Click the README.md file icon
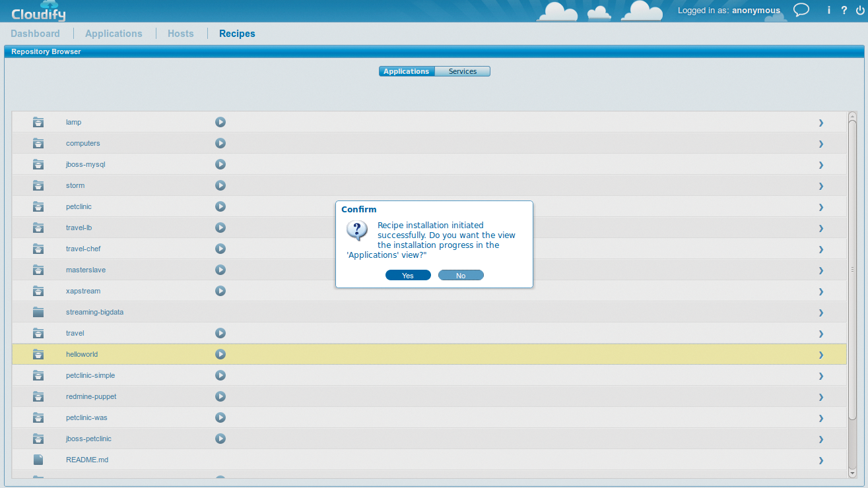 [38, 460]
